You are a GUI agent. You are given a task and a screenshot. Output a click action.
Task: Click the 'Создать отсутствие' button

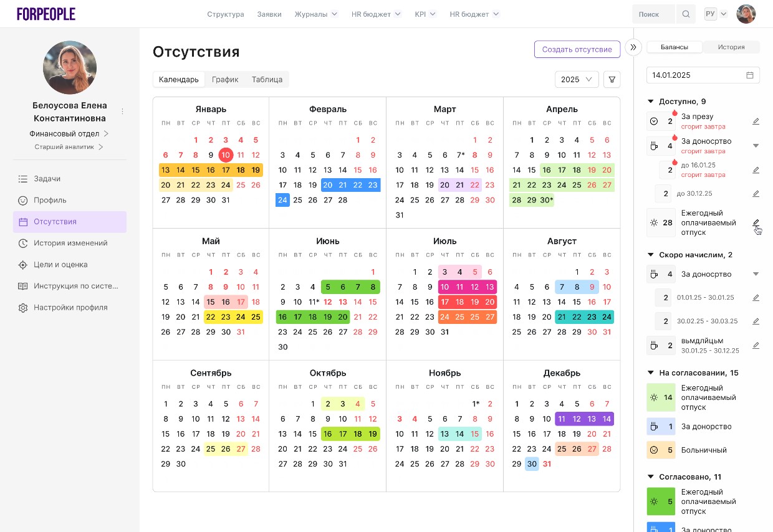pyautogui.click(x=577, y=49)
